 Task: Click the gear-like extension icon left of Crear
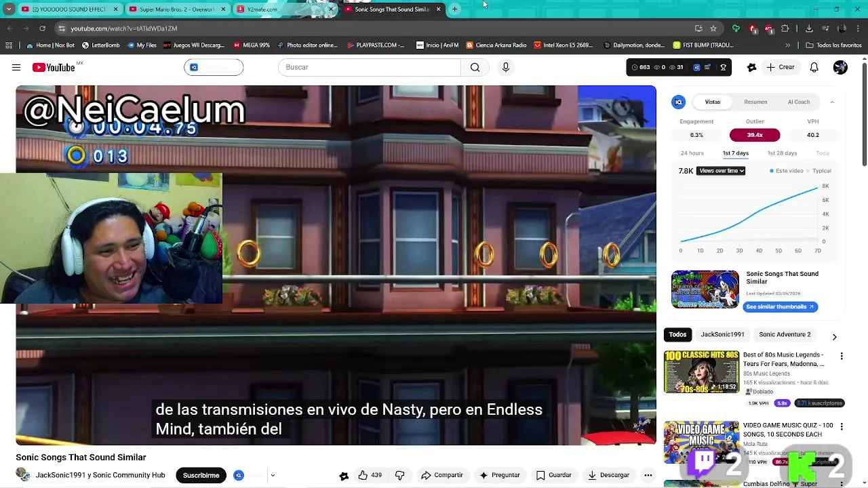pyautogui.click(x=751, y=67)
